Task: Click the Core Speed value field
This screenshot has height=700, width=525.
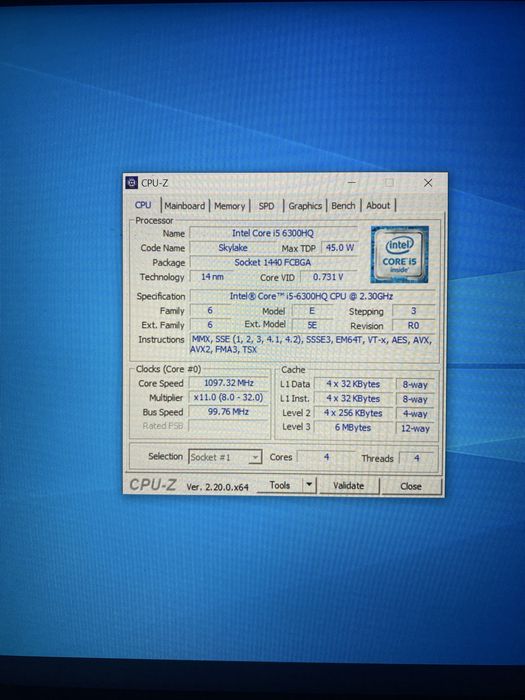Action: coord(229,383)
